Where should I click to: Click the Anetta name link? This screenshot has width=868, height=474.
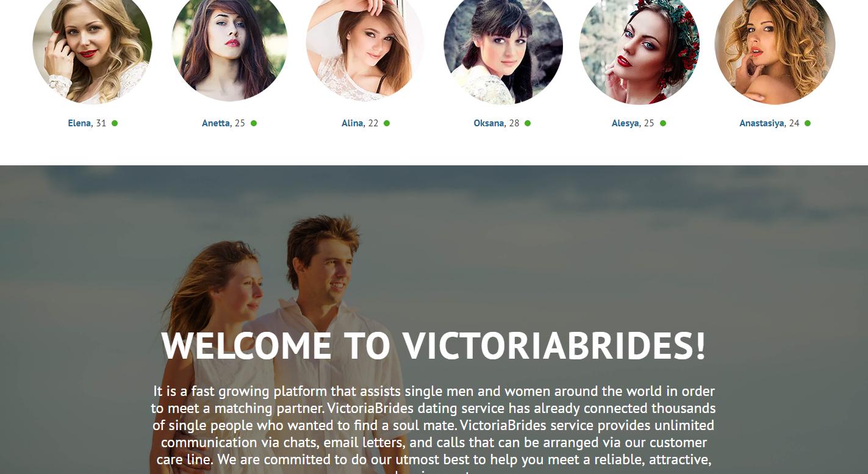(x=216, y=123)
